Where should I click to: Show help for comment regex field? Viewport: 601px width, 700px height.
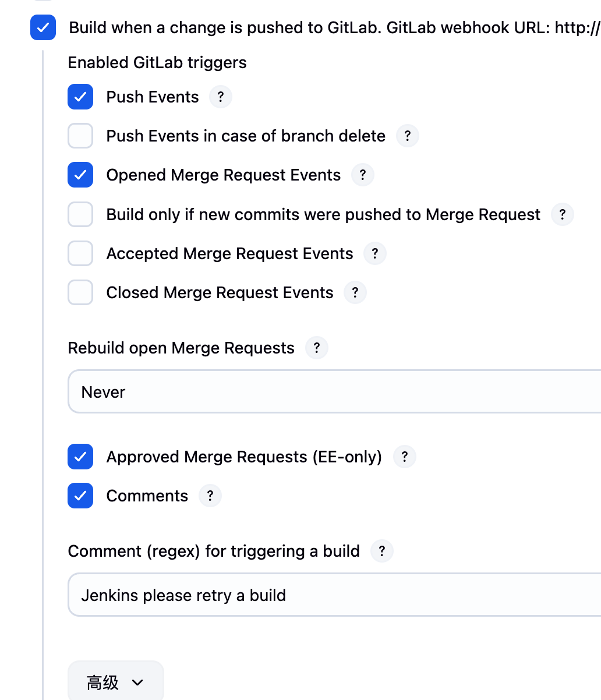[x=381, y=551]
